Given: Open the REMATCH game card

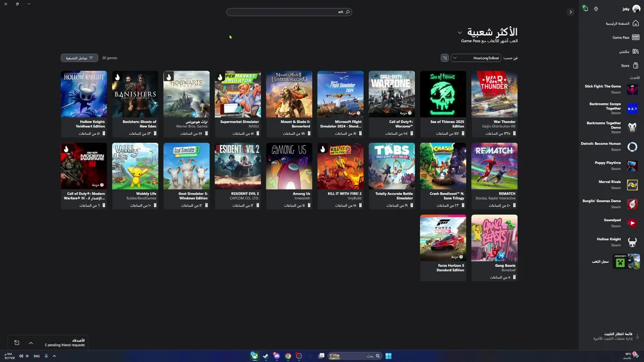Looking at the screenshot, I should click(494, 175).
